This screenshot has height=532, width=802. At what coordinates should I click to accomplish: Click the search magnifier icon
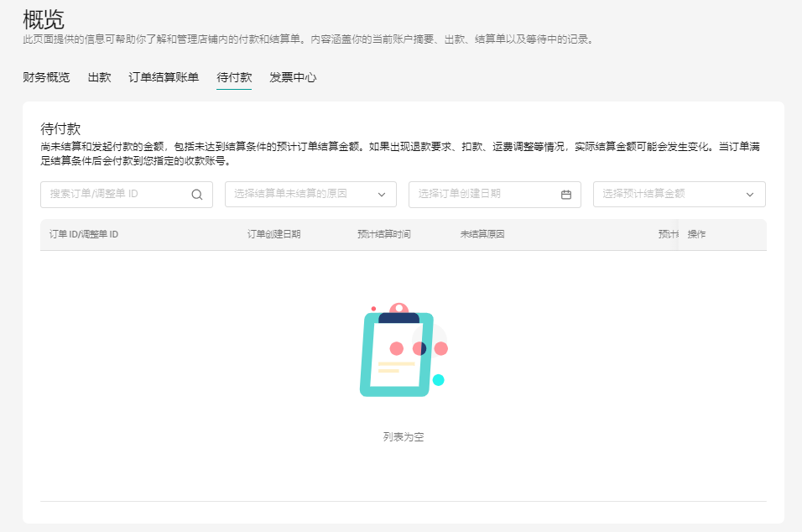pos(197,194)
